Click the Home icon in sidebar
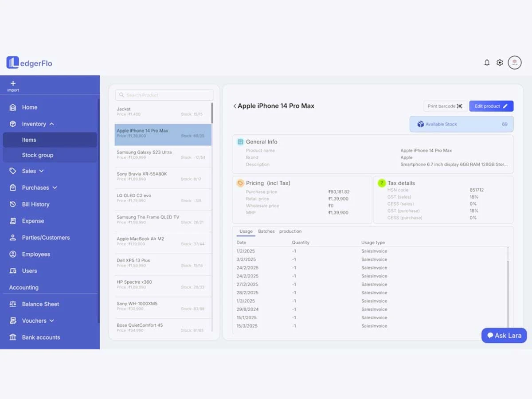The width and height of the screenshot is (532, 399). (13, 107)
